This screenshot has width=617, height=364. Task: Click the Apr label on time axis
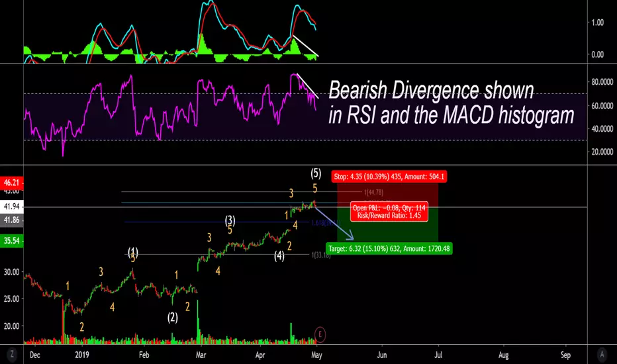coord(260,355)
